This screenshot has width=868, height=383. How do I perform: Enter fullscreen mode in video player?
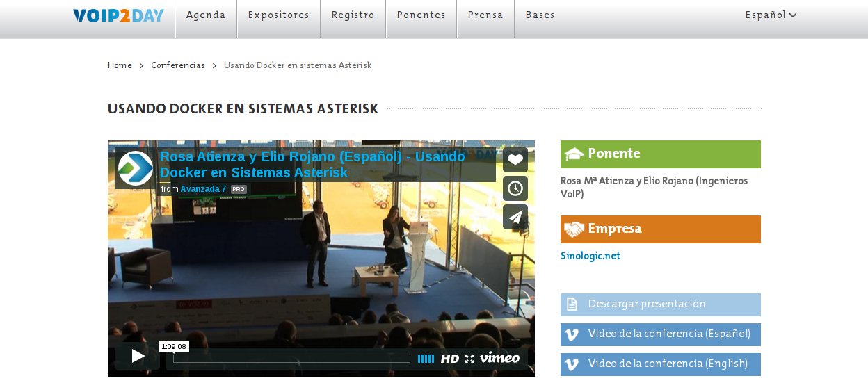pyautogui.click(x=469, y=359)
